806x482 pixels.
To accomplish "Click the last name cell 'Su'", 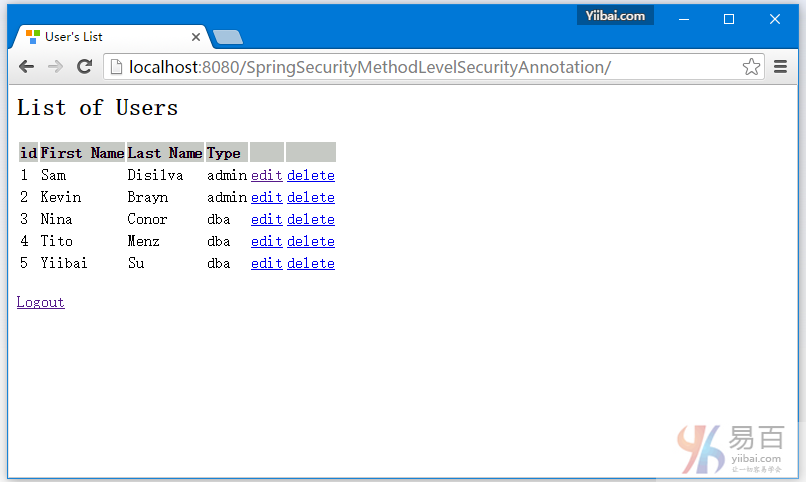I will [136, 264].
